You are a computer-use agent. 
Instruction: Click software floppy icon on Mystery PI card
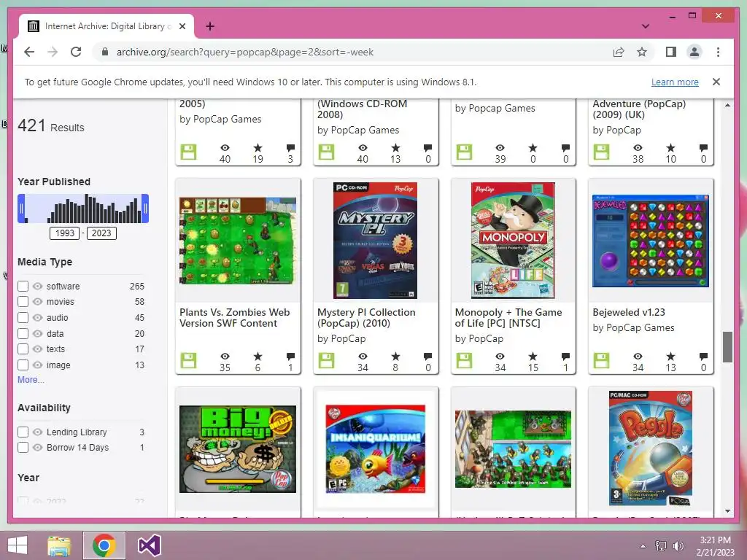coord(326,360)
